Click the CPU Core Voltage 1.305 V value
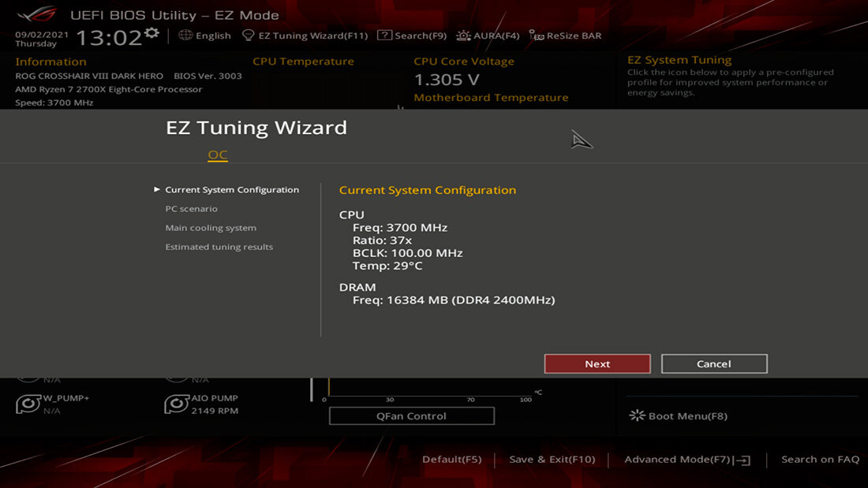 [447, 80]
